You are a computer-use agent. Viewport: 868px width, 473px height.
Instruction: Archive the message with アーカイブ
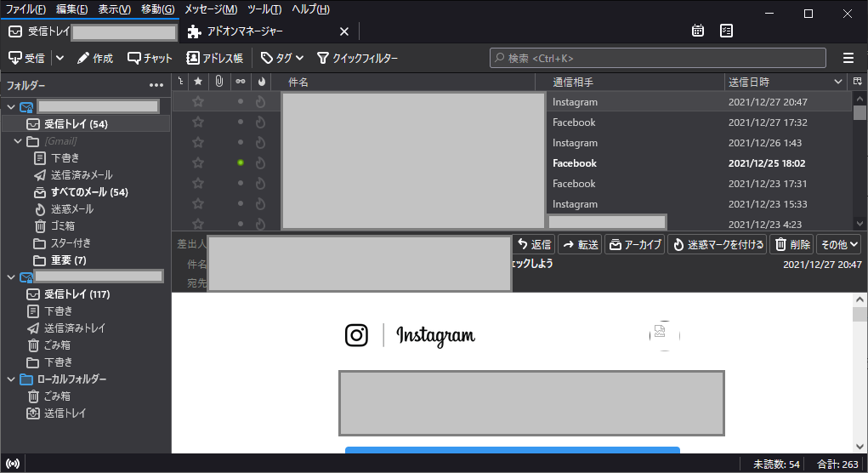click(x=636, y=244)
